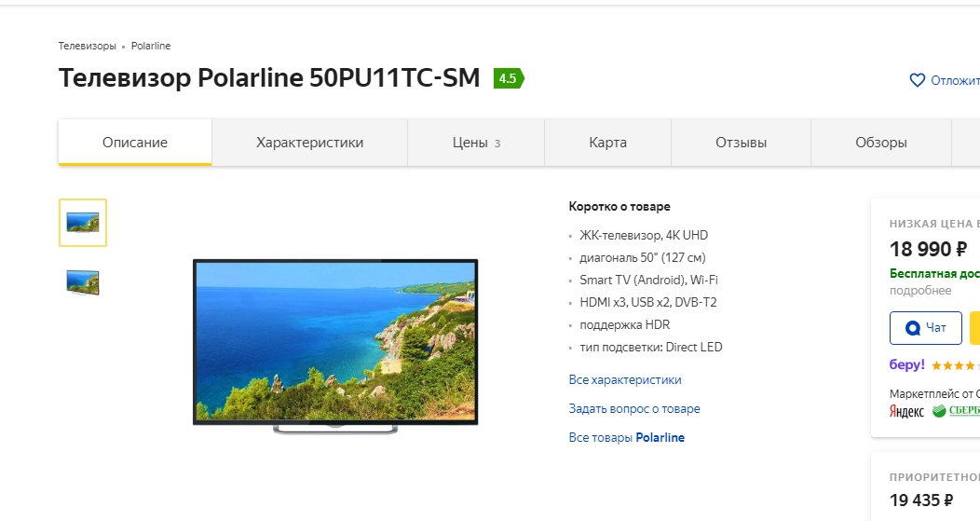
Task: Click the HDMI x3, USB x2, DVB-T2 line
Action: [x=648, y=302]
